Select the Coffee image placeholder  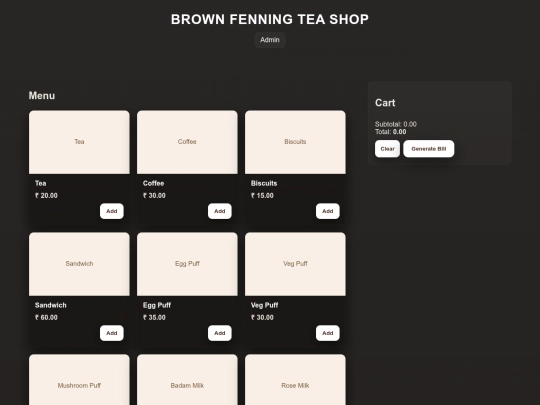point(187,142)
